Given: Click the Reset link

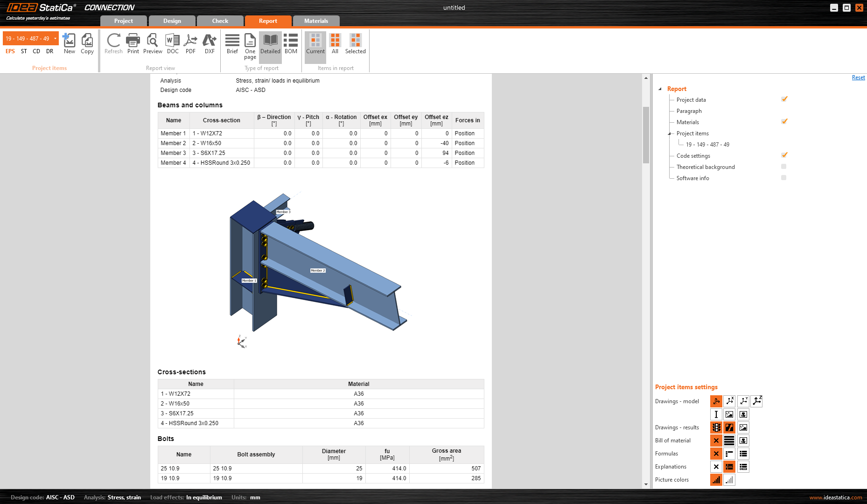Looking at the screenshot, I should pyautogui.click(x=858, y=77).
